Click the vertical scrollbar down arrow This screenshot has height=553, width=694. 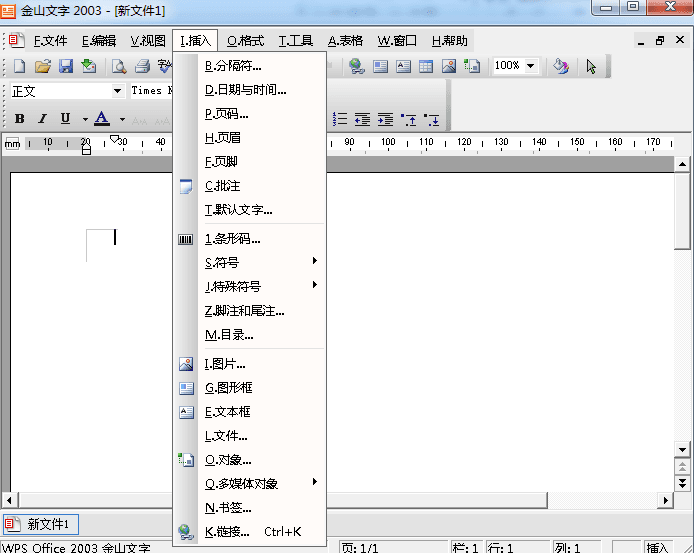(x=682, y=450)
